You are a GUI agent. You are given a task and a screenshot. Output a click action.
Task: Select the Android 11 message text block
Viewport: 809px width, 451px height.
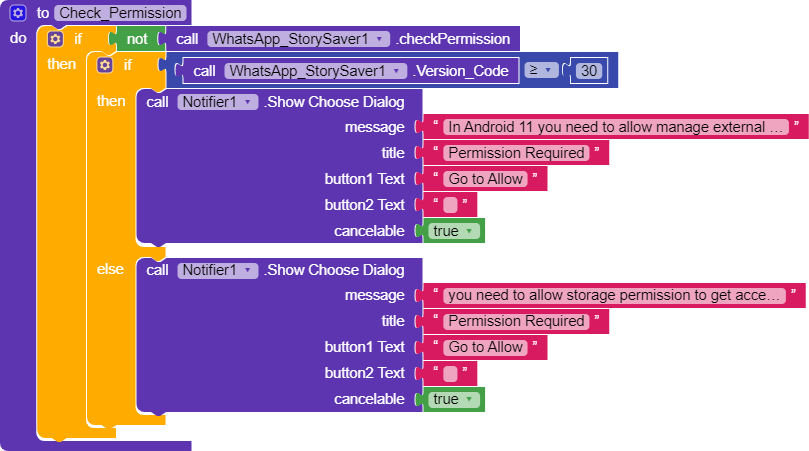coord(617,127)
